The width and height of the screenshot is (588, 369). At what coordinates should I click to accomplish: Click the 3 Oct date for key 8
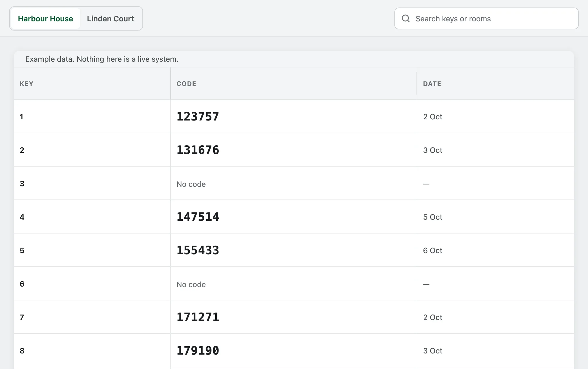coord(433,351)
